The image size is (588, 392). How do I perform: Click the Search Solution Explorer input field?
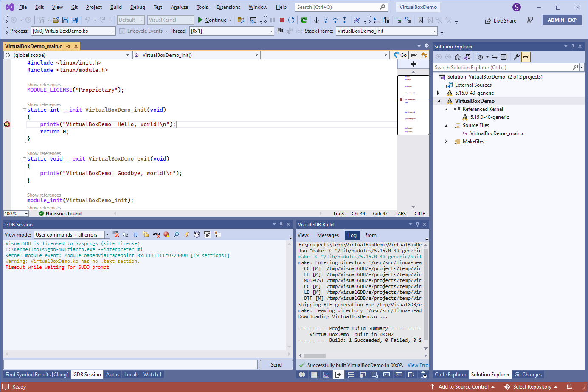tap(503, 67)
